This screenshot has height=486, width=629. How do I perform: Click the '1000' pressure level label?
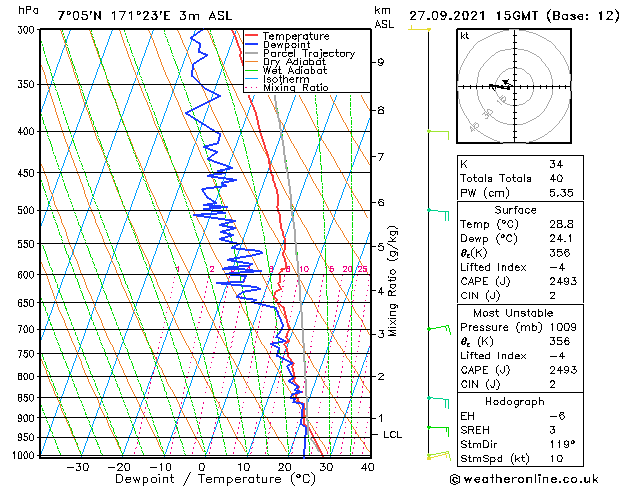25,456
